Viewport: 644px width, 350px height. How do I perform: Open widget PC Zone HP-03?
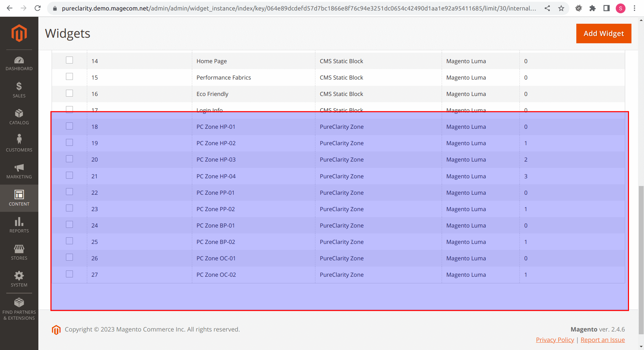click(x=216, y=159)
